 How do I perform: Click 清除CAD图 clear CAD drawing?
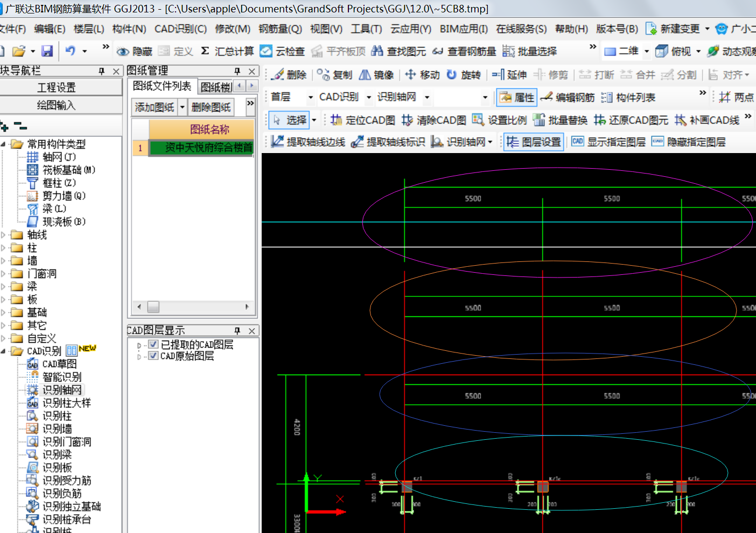click(433, 120)
